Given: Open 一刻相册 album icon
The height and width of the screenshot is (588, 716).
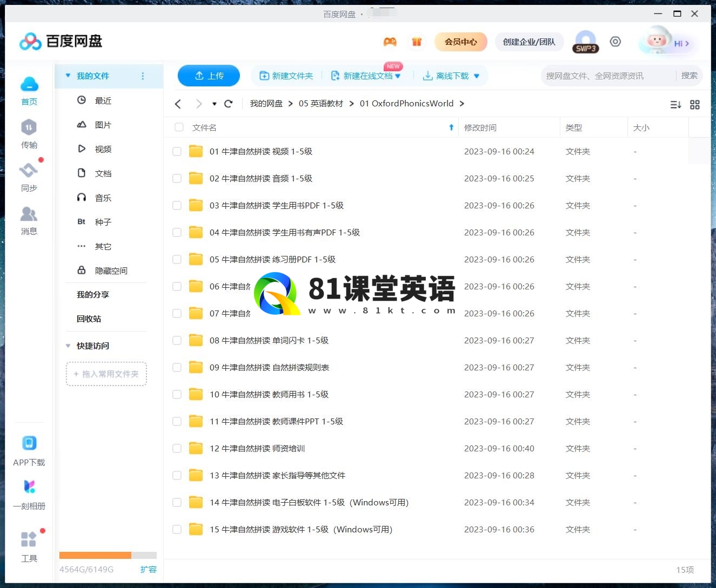Looking at the screenshot, I should pos(29,486).
